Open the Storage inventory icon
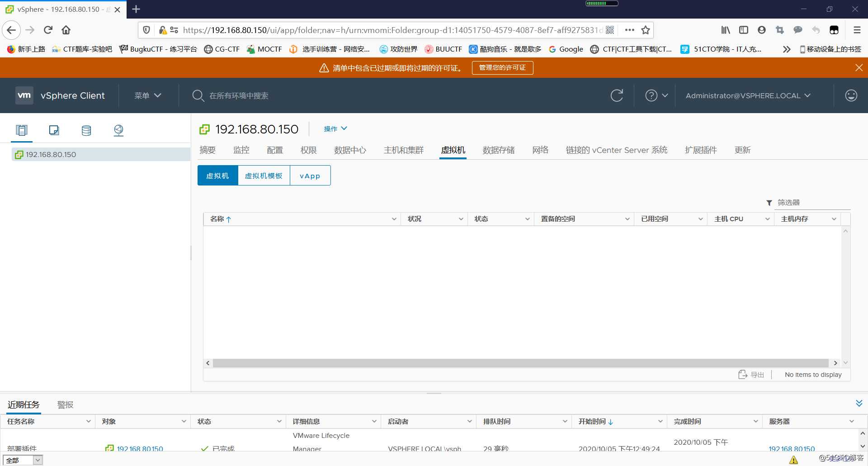The image size is (868, 466). [86, 130]
